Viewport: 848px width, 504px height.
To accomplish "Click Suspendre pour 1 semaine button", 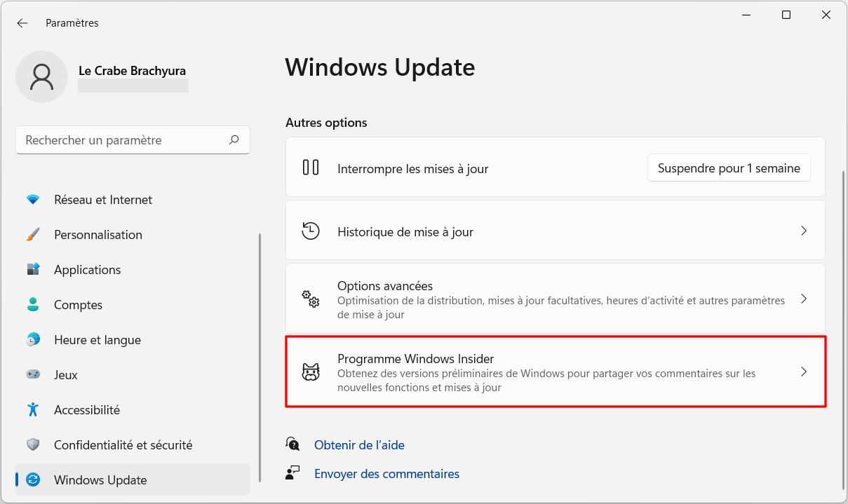I will point(729,168).
